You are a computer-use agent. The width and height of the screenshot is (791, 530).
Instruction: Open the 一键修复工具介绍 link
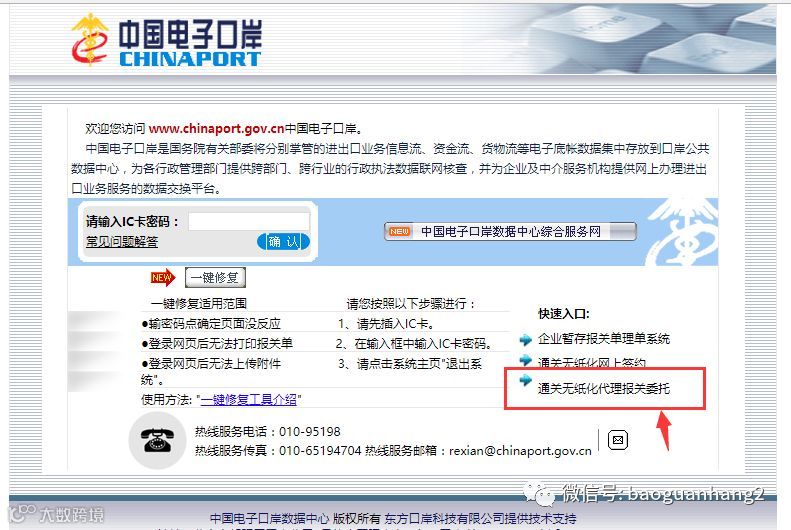[249, 399]
